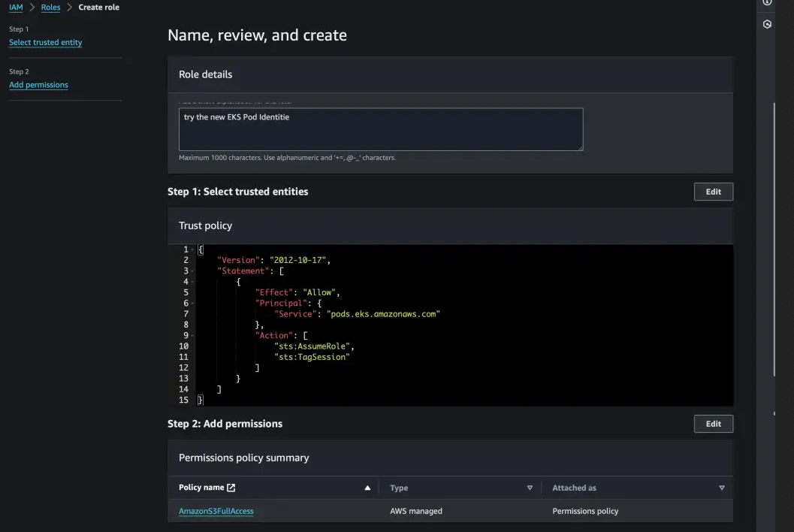
Task: Click the "AWS managed" type cell
Action: pos(415,511)
